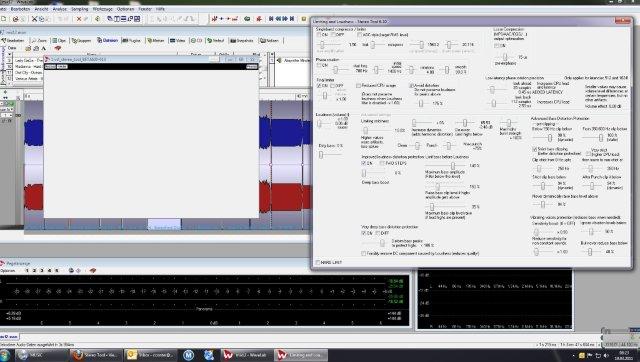The width and height of the screenshot is (640, 362).
Task: Click the bold A text icon under Datei
Action: 43,48
